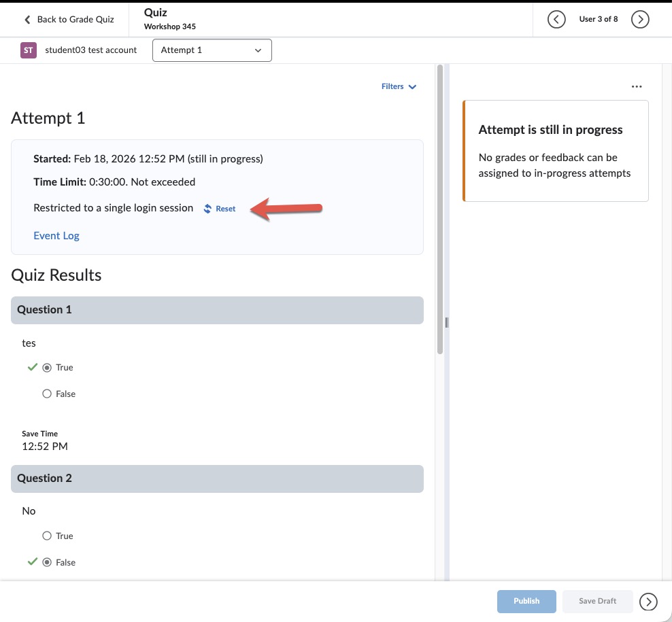Click the bottom-right next arrow button
Viewport: 672px width, 622px height.
click(649, 601)
